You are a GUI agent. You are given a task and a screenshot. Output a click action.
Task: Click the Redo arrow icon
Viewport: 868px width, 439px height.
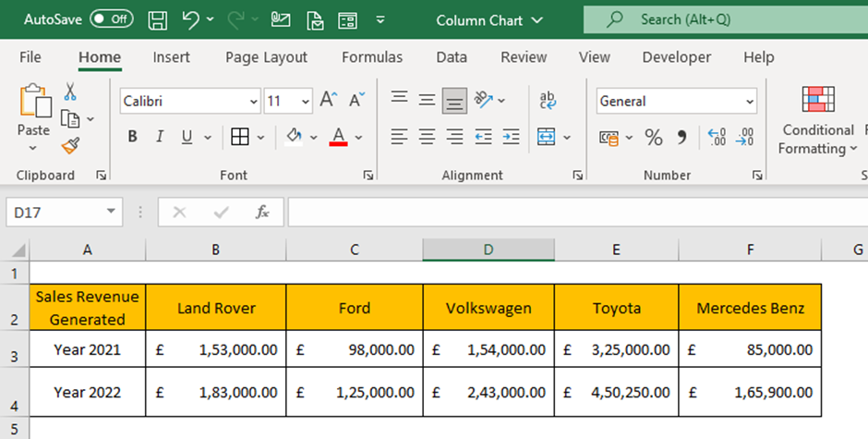[235, 20]
